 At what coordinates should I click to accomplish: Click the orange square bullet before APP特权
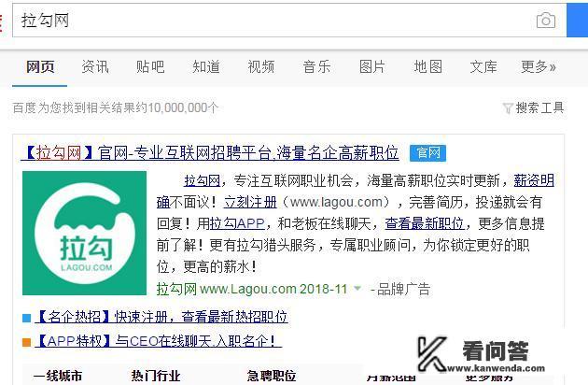coord(26,343)
